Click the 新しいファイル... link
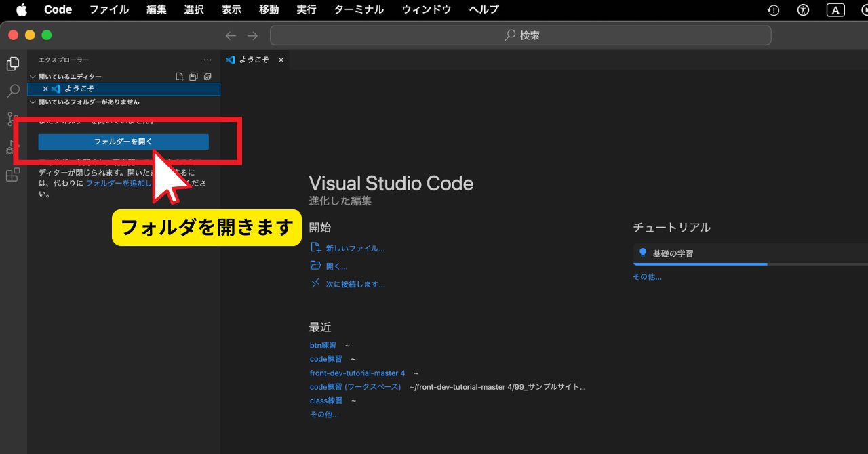 pyautogui.click(x=355, y=248)
